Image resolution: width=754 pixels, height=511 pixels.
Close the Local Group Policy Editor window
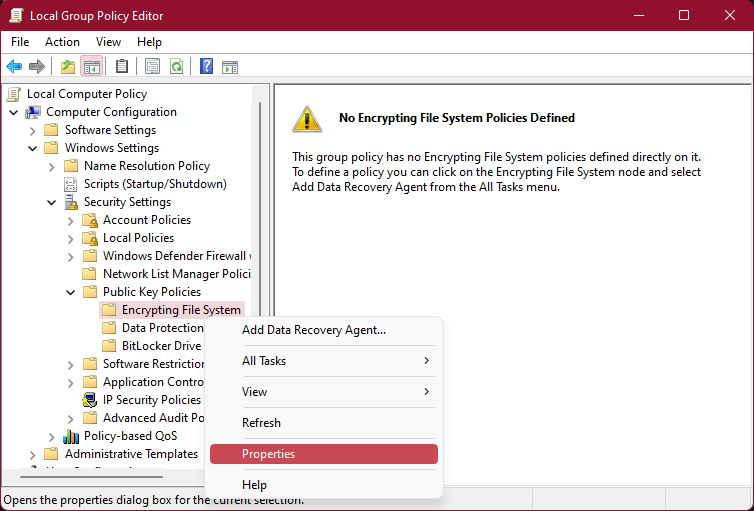[729, 15]
